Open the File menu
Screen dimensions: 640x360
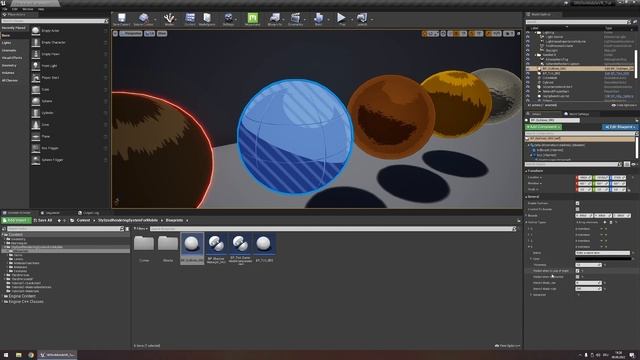click(x=5, y=9)
